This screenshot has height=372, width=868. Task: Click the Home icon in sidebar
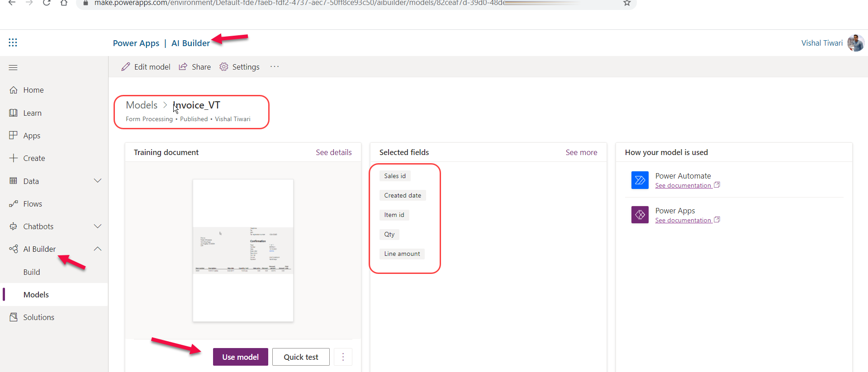(x=14, y=90)
